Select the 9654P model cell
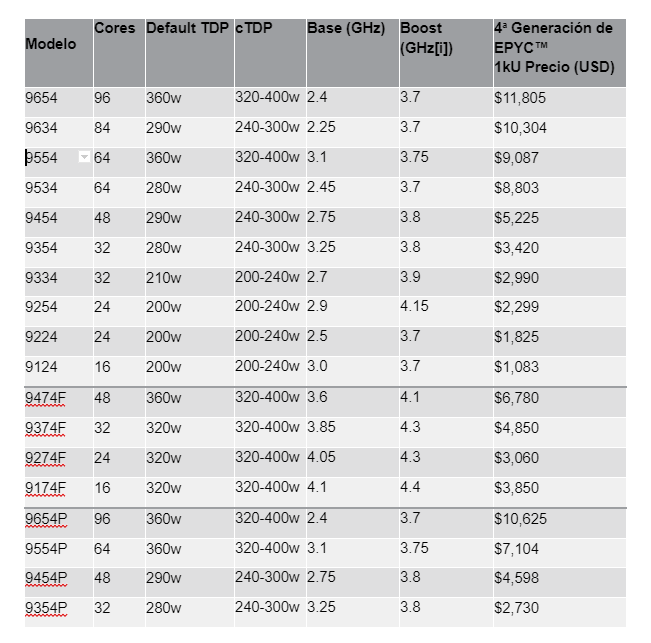Screen dimensions: 651x643 point(59,523)
